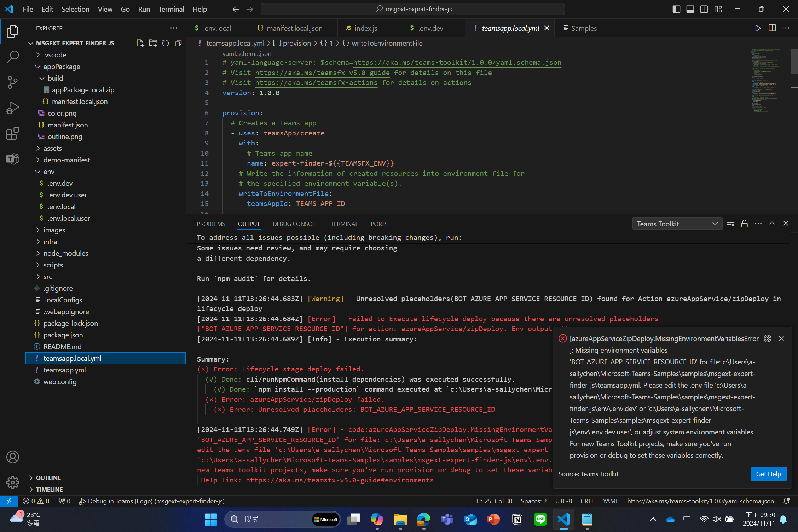
Task: Refresh the Explorer file tree
Action: [x=165, y=43]
